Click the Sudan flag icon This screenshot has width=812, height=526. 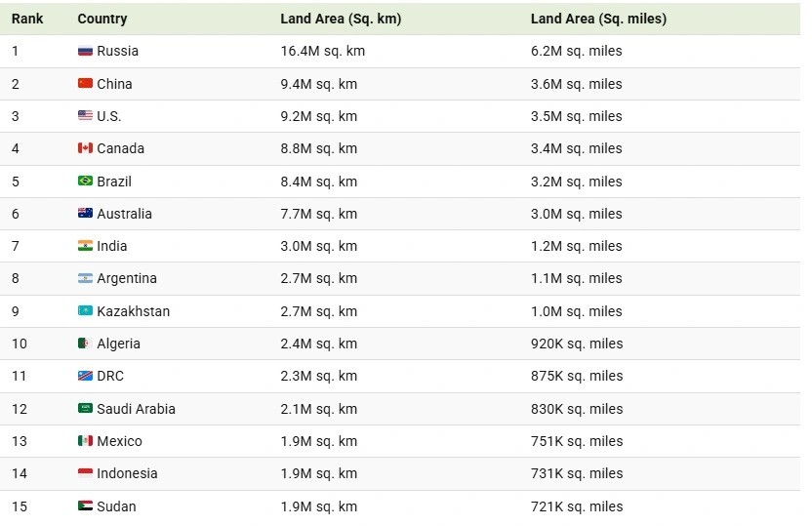[x=86, y=506]
